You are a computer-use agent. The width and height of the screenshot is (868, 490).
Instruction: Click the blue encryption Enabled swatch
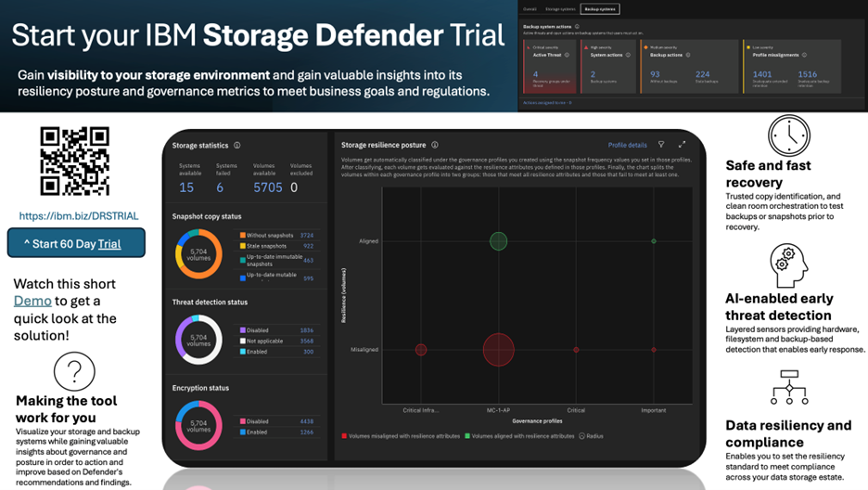[x=242, y=432]
